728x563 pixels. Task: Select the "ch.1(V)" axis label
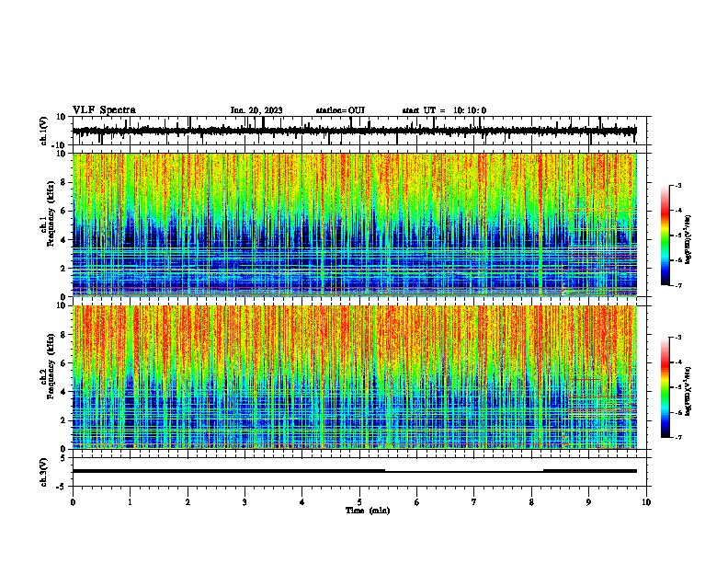point(43,131)
